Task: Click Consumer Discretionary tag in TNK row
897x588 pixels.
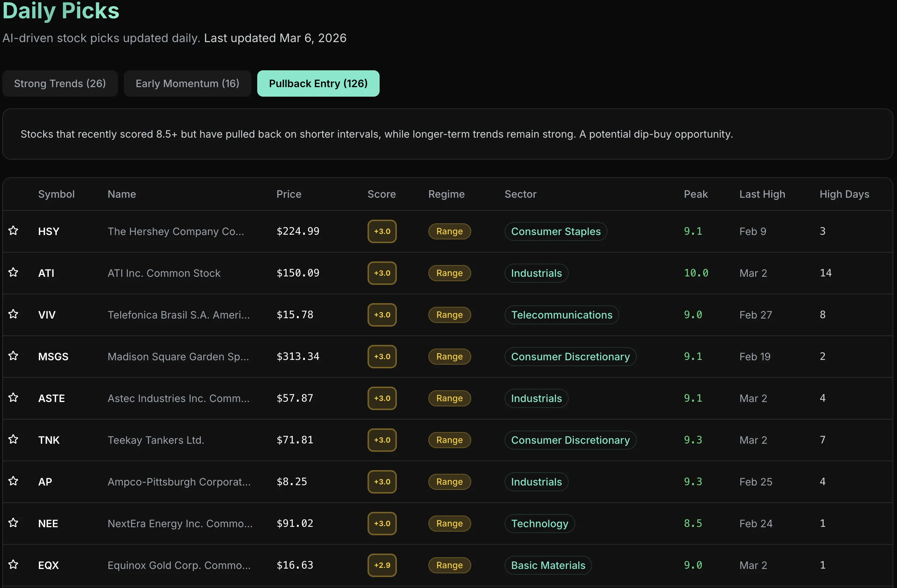Action: (571, 440)
